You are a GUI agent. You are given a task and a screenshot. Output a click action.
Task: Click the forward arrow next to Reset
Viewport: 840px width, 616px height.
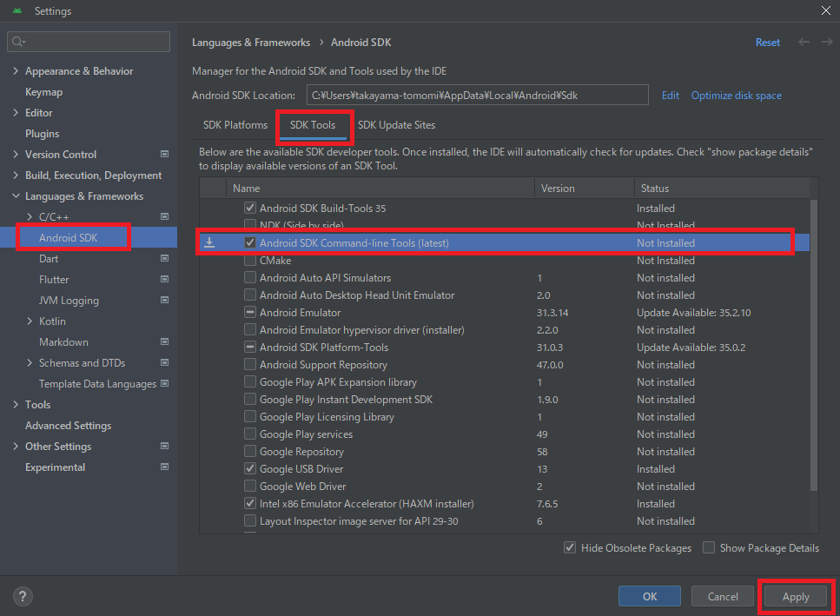[x=827, y=42]
